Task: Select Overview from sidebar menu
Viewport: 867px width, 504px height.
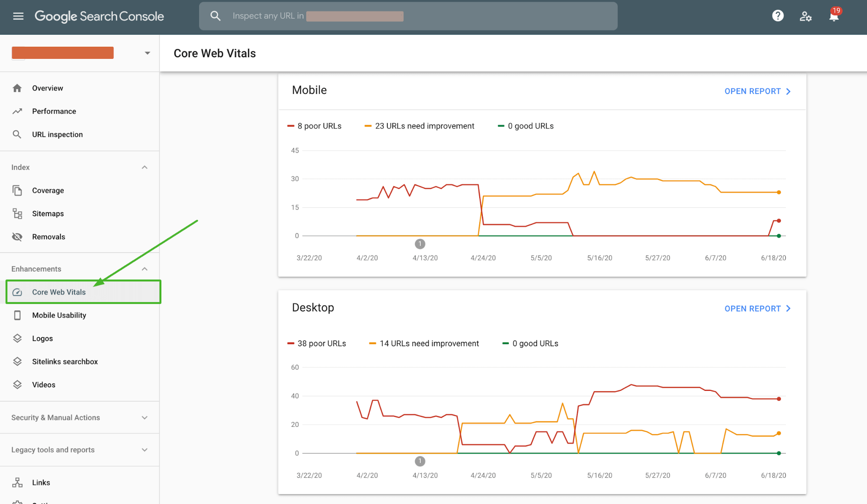Action: 47,88
